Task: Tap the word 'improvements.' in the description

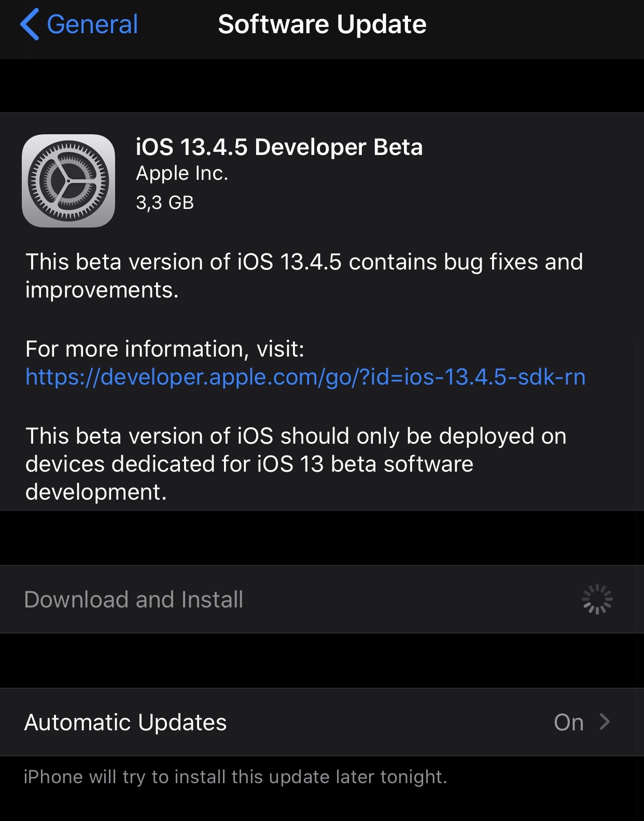Action: pyautogui.click(x=102, y=290)
